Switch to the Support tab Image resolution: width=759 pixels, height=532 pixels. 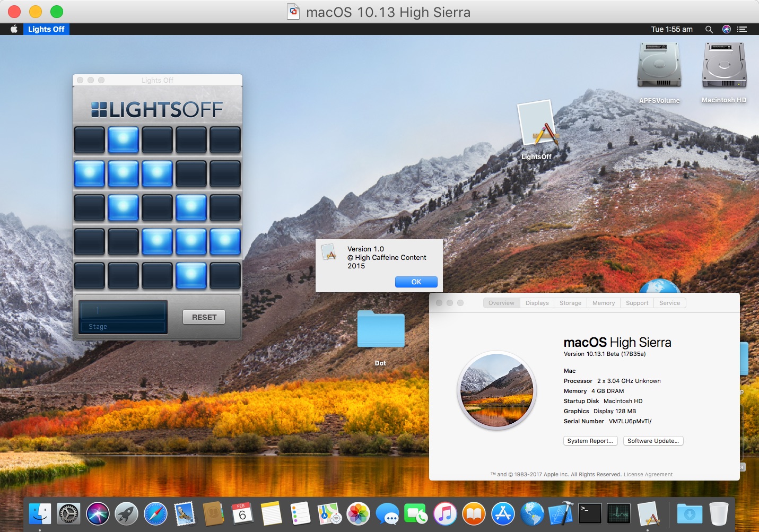637,303
